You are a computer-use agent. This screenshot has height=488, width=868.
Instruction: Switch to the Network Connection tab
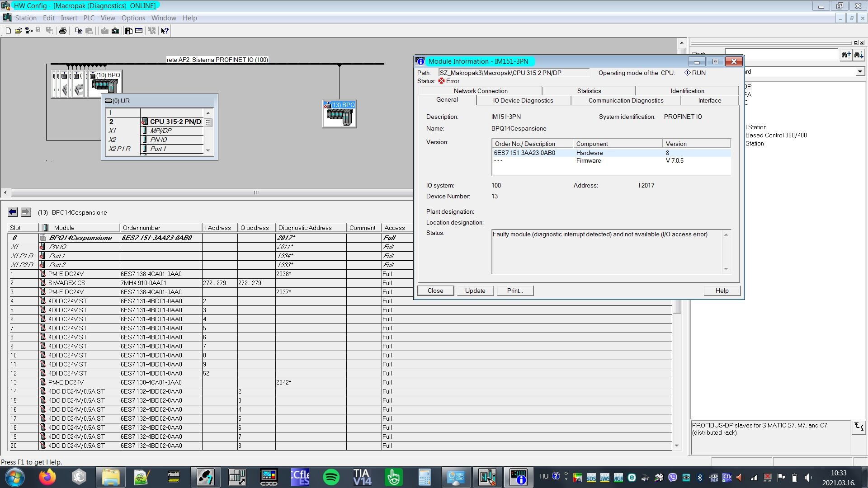pos(481,91)
